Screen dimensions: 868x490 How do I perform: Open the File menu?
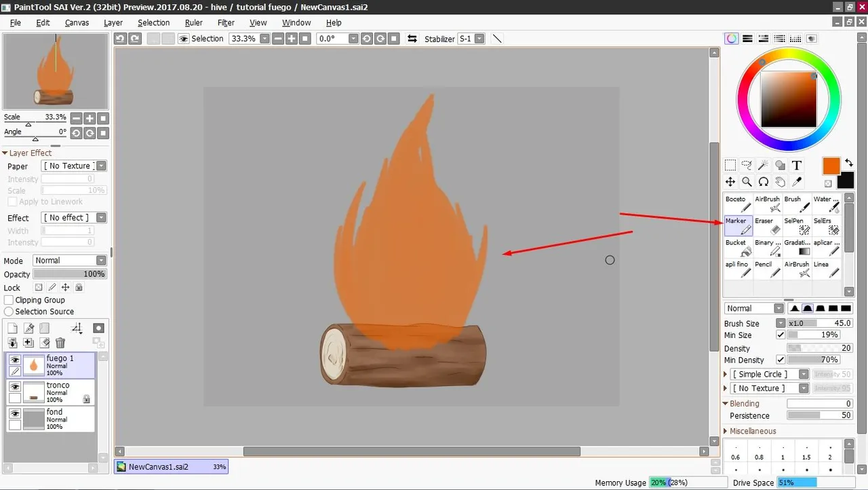(x=15, y=22)
